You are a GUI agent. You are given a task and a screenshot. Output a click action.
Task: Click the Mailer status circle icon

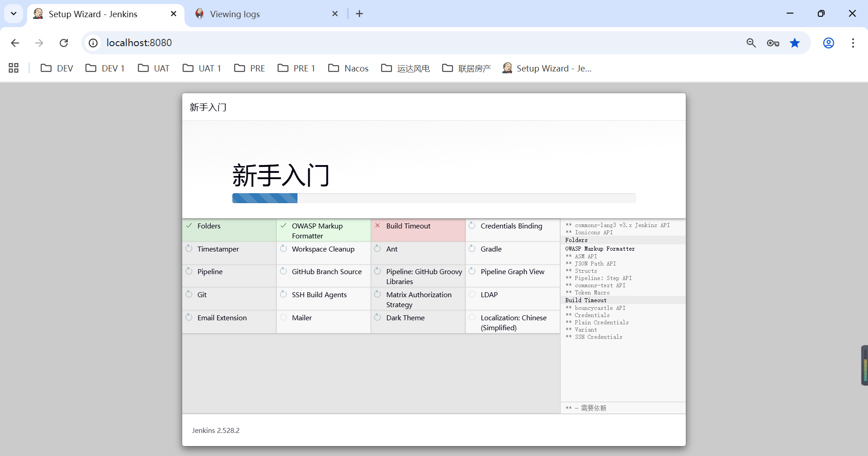click(283, 317)
